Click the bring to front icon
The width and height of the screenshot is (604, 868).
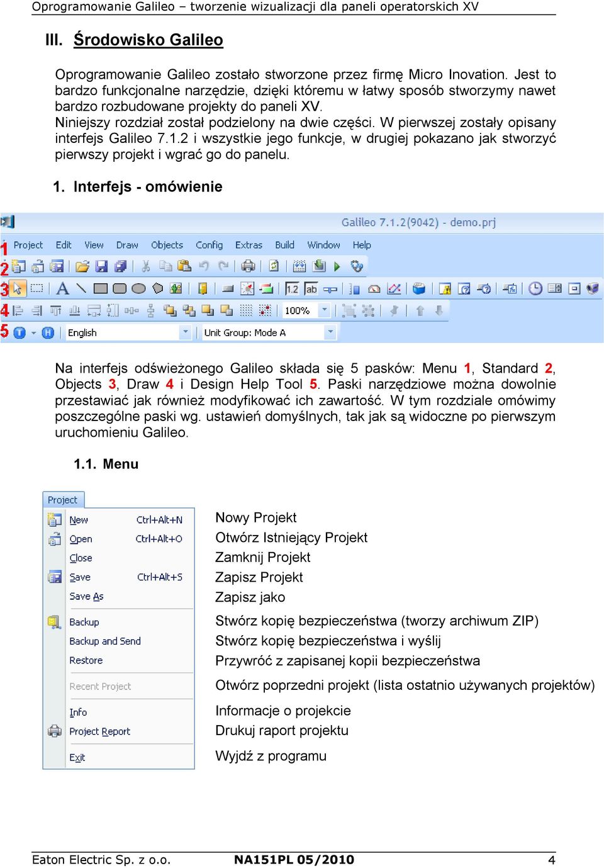(170, 310)
